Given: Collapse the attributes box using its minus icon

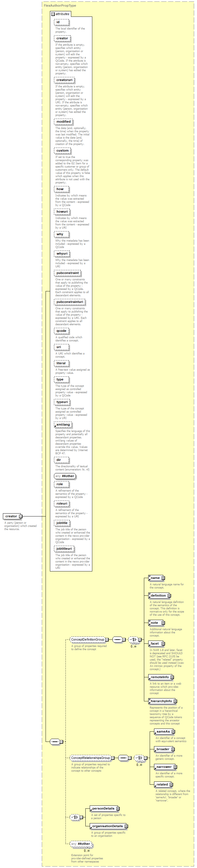Looking at the screenshot, I should [x=53, y=14].
